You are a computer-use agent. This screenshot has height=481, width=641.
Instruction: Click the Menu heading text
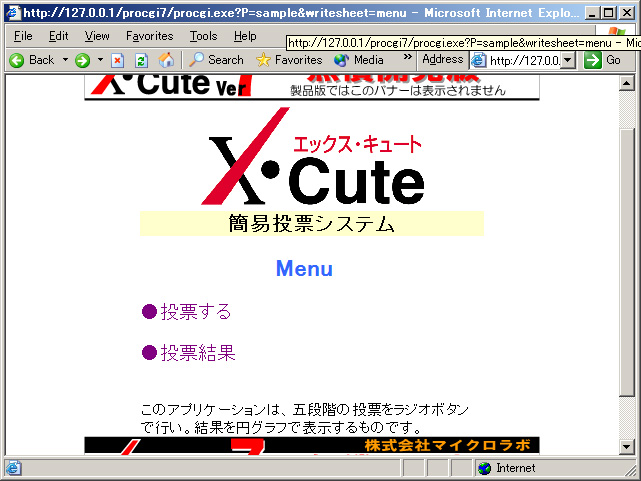pos(304,268)
